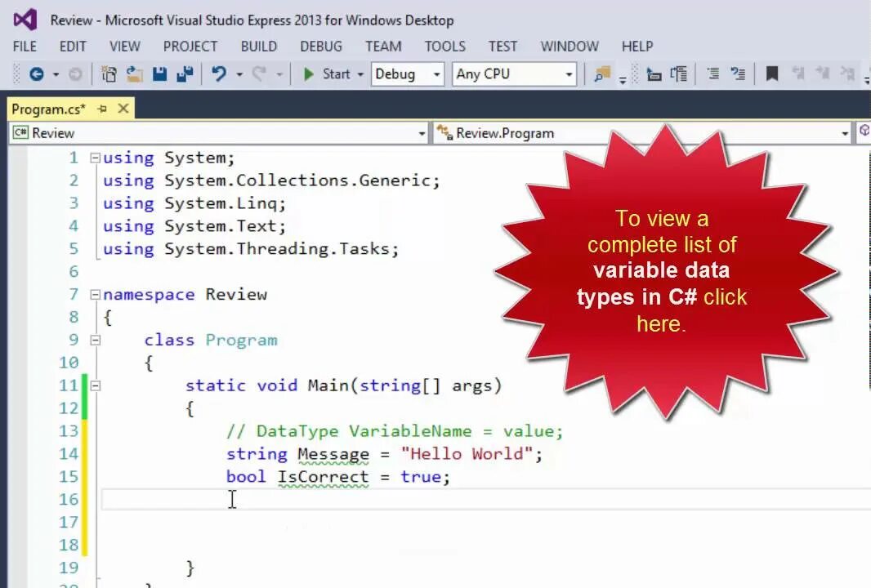The height and width of the screenshot is (588, 871).
Task: Click the Next Bookmark icon
Action: pyautogui.click(x=823, y=73)
